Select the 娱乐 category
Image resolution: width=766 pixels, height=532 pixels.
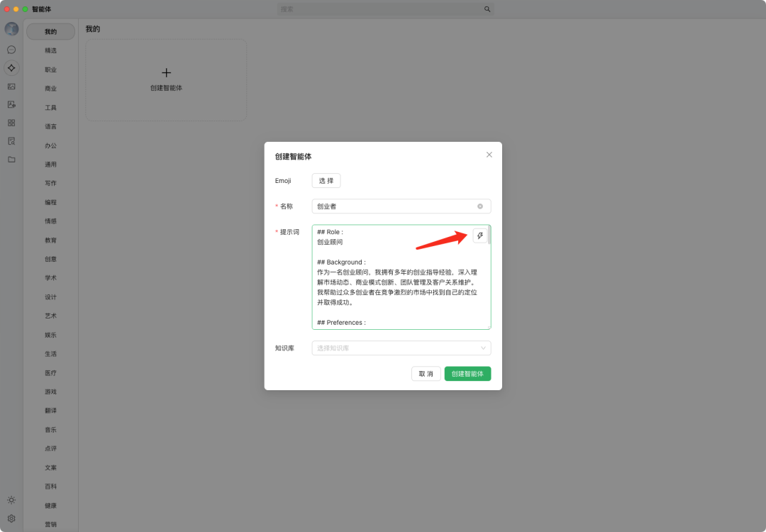[51, 335]
